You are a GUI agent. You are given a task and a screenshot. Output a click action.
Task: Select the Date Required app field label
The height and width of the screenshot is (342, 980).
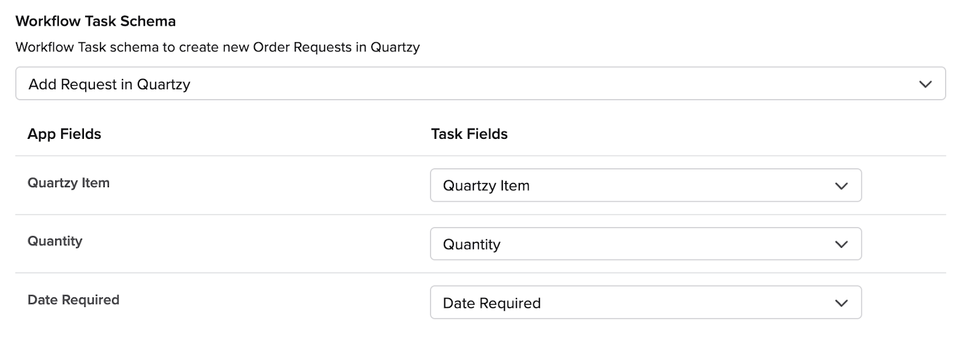[73, 300]
